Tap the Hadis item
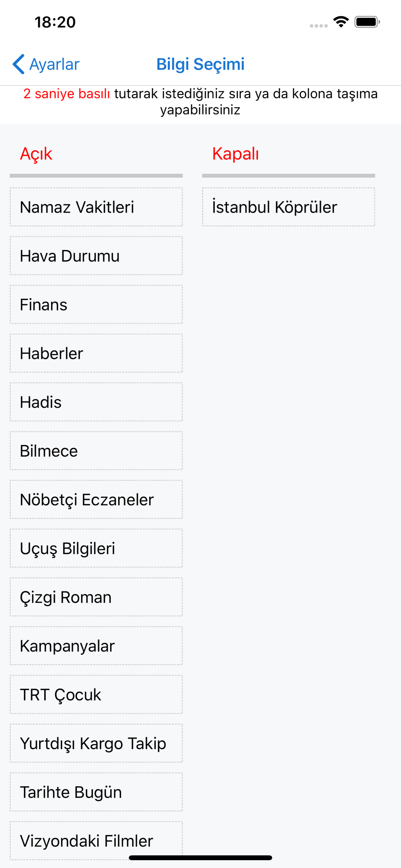This screenshot has height=868, width=401. 96,402
